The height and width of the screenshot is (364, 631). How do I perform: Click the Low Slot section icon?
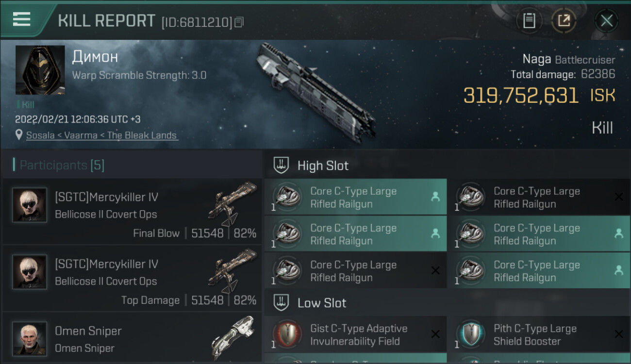pyautogui.click(x=281, y=303)
